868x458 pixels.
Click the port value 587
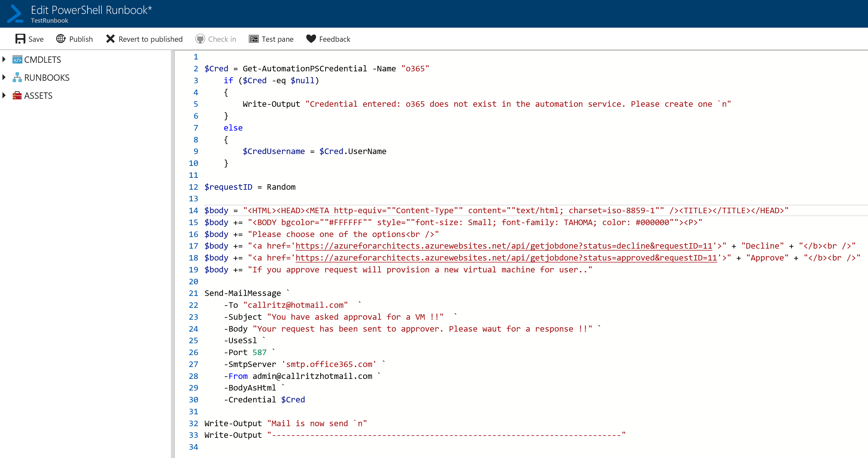pos(259,353)
